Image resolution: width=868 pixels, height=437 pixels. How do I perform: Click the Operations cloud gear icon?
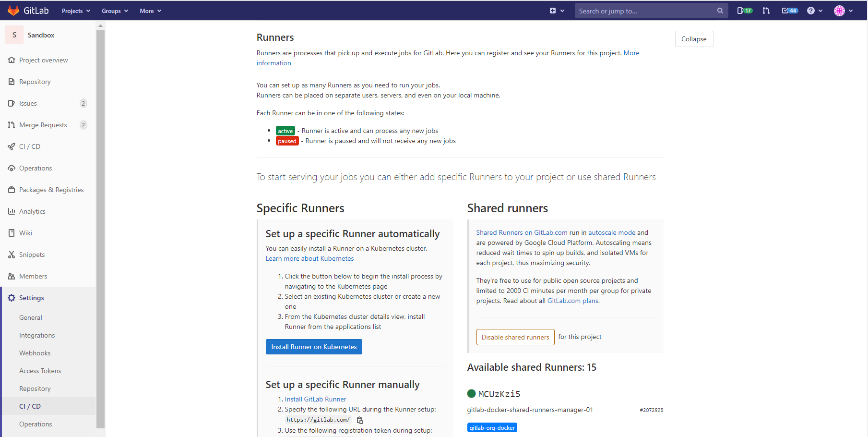[12, 168]
